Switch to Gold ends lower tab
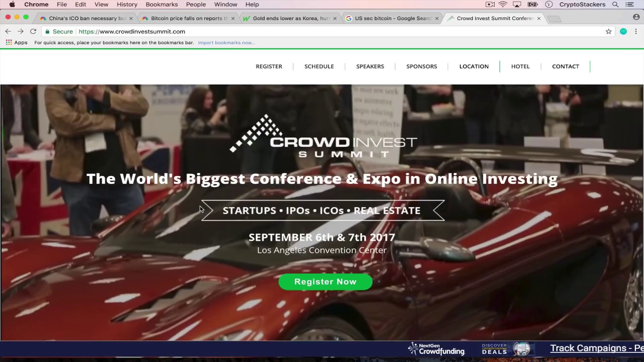The width and height of the screenshot is (644, 362). pos(291,18)
